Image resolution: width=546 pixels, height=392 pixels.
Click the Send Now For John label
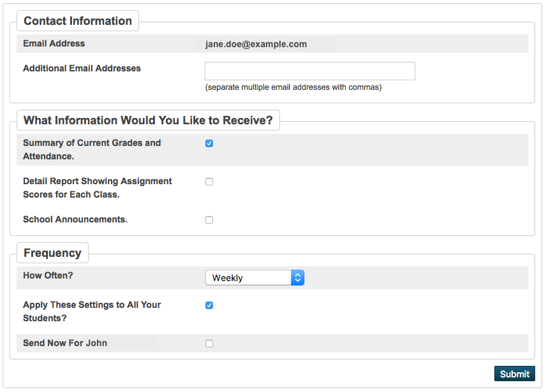tap(65, 343)
